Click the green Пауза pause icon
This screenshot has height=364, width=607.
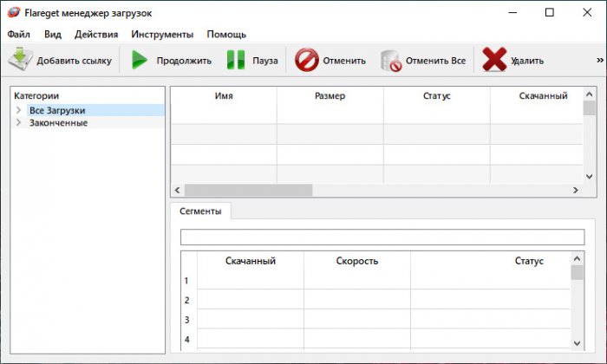click(236, 61)
